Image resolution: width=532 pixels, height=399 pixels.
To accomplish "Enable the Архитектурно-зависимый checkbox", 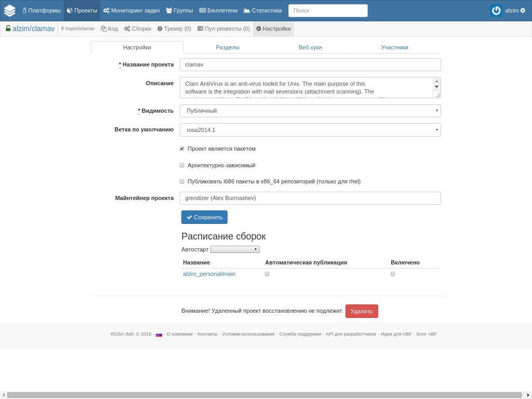I will (182, 165).
